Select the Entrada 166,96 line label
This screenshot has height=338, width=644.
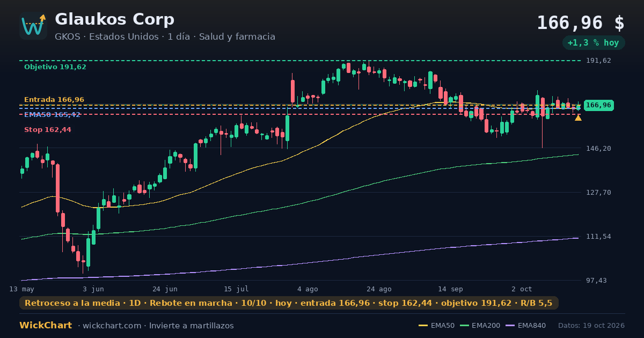pyautogui.click(x=54, y=100)
